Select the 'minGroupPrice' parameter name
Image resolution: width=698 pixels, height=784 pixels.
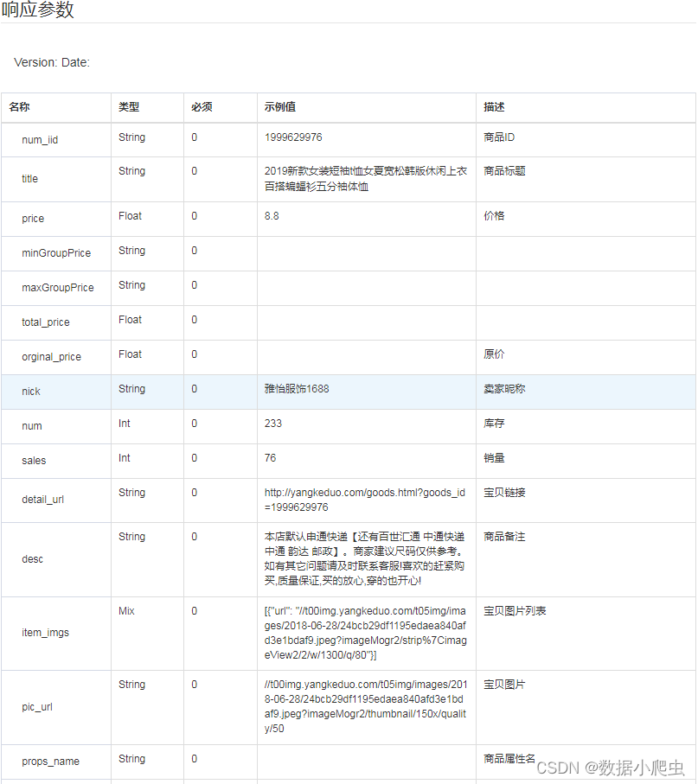[56, 253]
